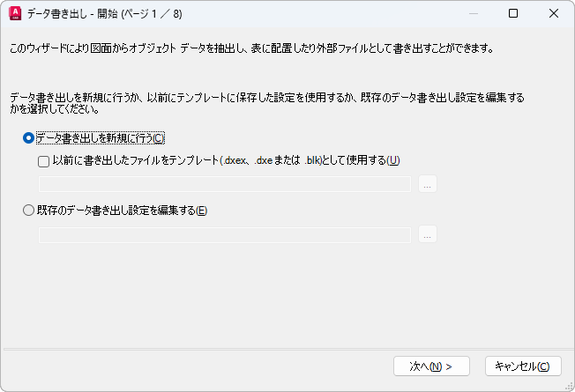This screenshot has height=392, width=575.
Task: Click the wizard introduction sentence at top
Action: pyautogui.click(x=251, y=48)
